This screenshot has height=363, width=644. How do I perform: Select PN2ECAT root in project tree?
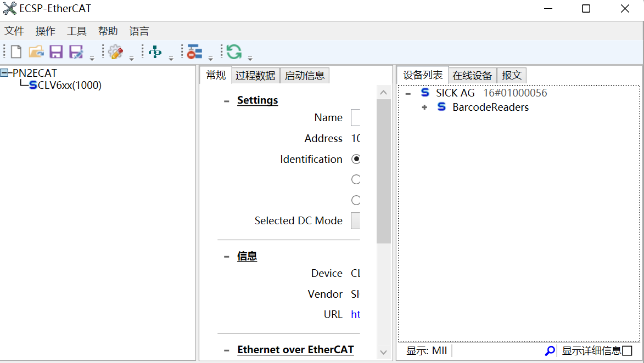35,73
